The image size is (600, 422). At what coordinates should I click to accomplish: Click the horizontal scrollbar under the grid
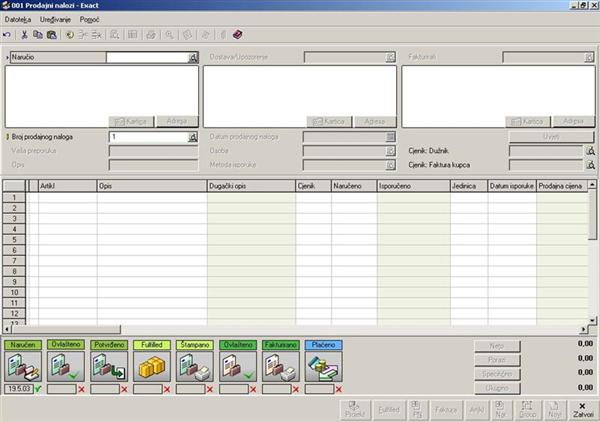300,329
